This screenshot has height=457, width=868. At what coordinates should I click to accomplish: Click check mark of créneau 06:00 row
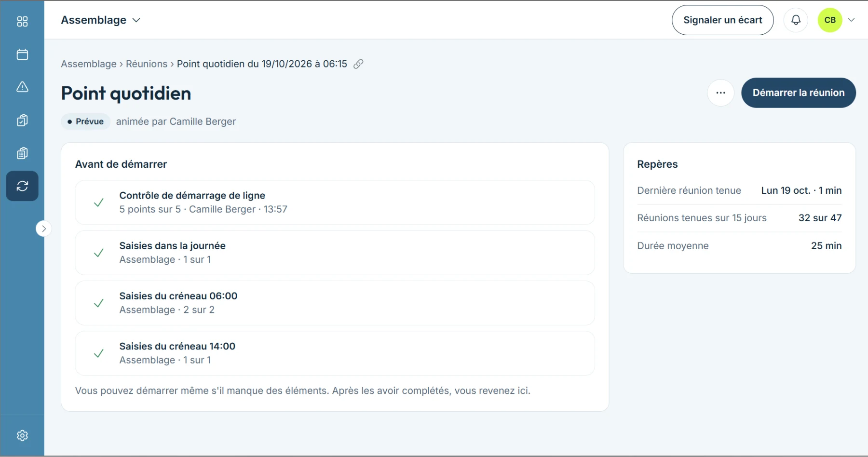(x=98, y=303)
